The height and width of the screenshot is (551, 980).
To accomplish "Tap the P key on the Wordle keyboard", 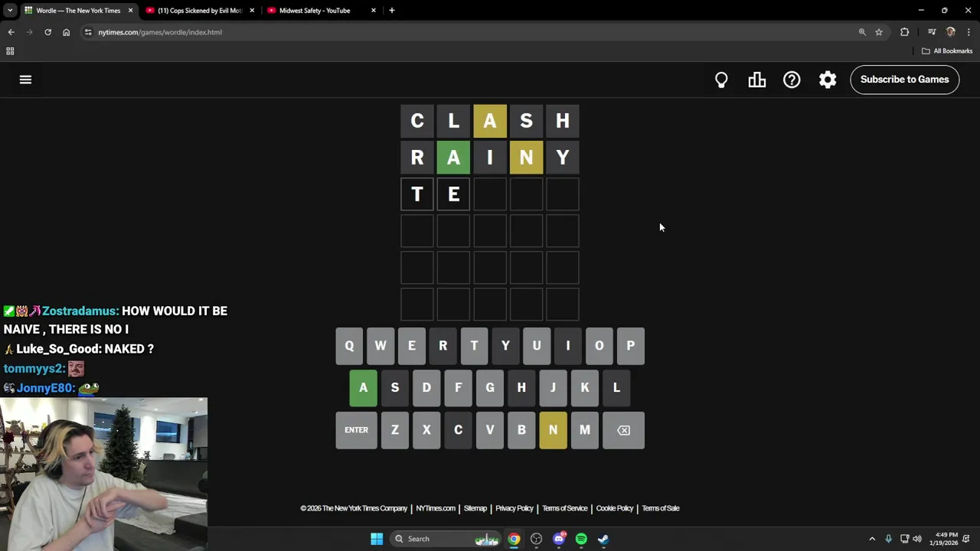I will click(631, 346).
